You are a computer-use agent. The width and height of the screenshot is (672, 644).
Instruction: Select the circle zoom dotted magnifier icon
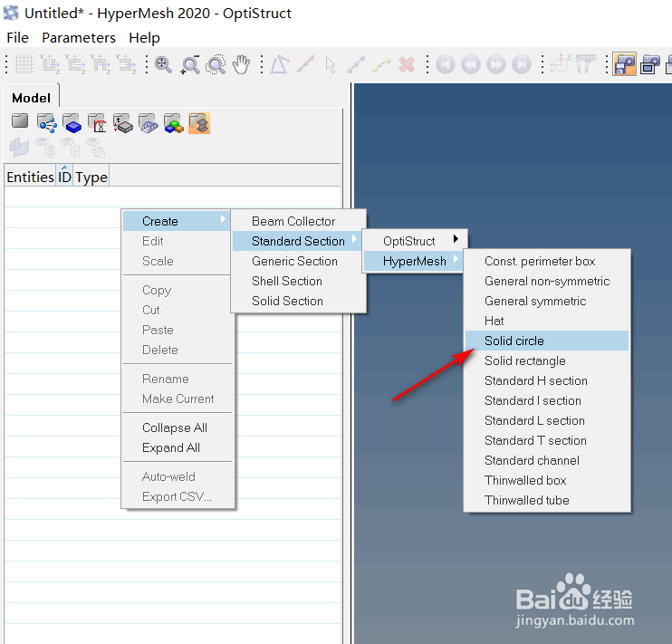click(x=216, y=64)
